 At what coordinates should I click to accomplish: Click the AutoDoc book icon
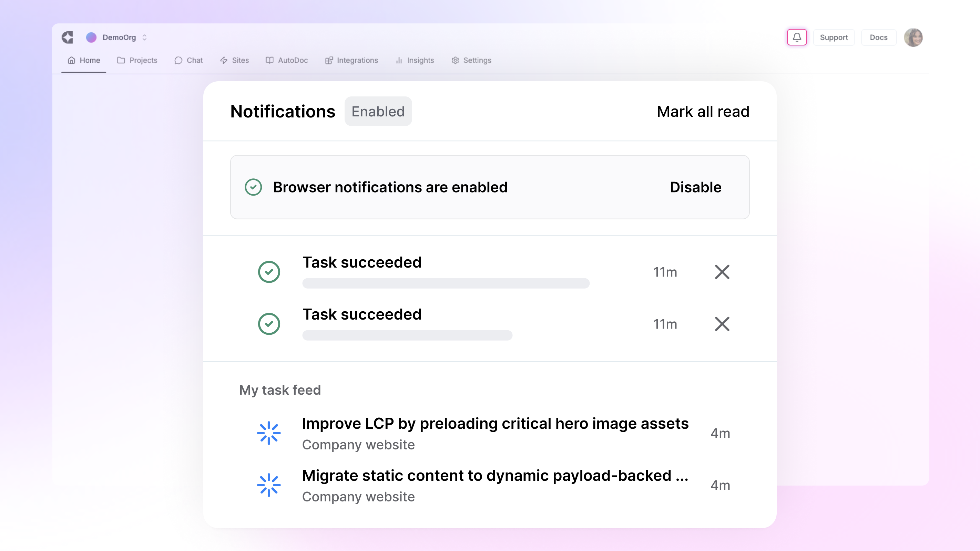(x=269, y=60)
